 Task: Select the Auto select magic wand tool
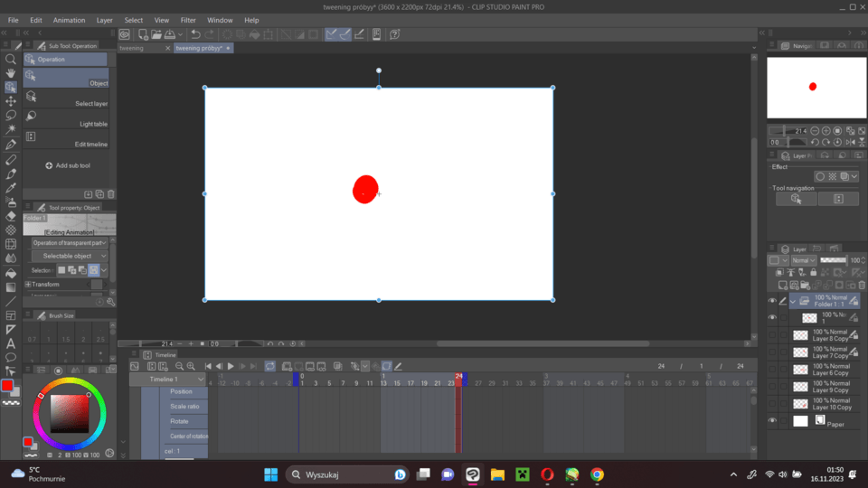tap(11, 129)
